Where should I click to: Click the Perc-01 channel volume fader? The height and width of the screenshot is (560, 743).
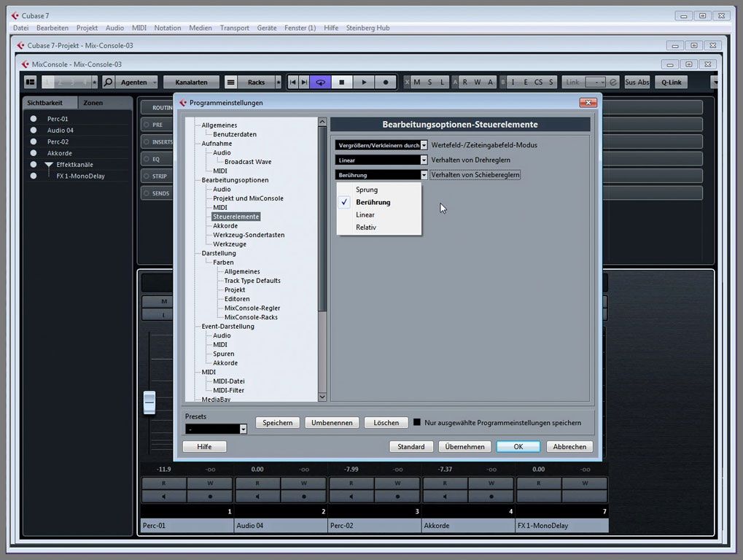(x=149, y=402)
